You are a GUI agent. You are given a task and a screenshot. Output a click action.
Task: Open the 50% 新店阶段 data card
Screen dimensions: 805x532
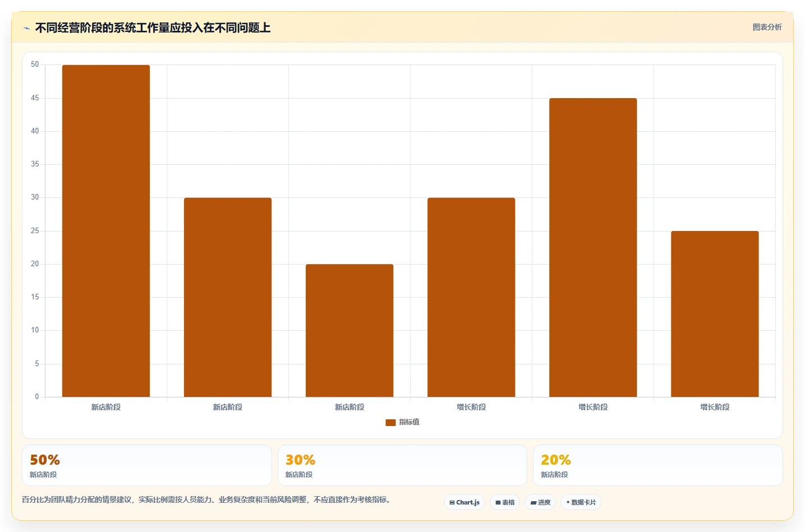click(147, 465)
